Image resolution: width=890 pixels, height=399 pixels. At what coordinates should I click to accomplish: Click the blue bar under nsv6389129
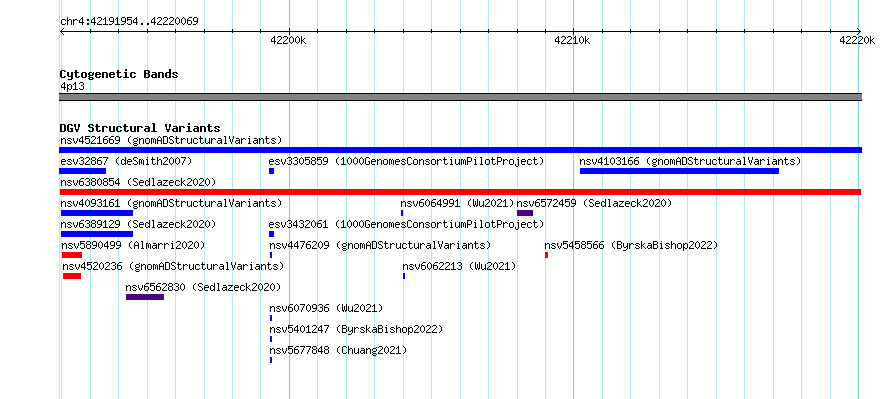[96, 234]
